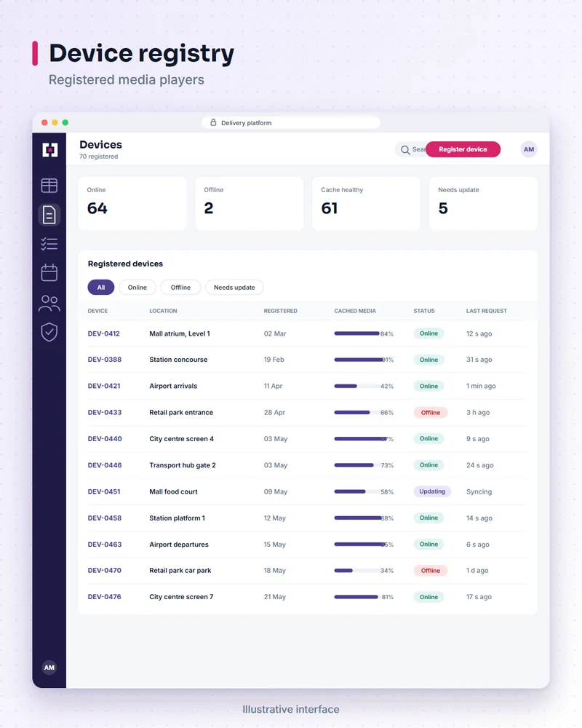This screenshot has width=582, height=728.
Task: Click the AM avatar at the sidebar bottom
Action: (49, 667)
